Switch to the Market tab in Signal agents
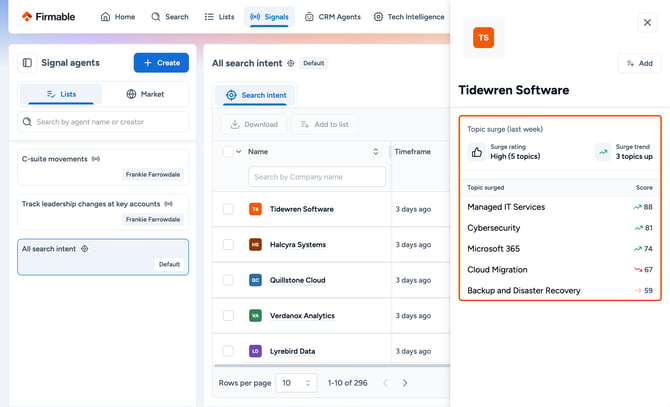This screenshot has width=670, height=407. pyautogui.click(x=145, y=94)
